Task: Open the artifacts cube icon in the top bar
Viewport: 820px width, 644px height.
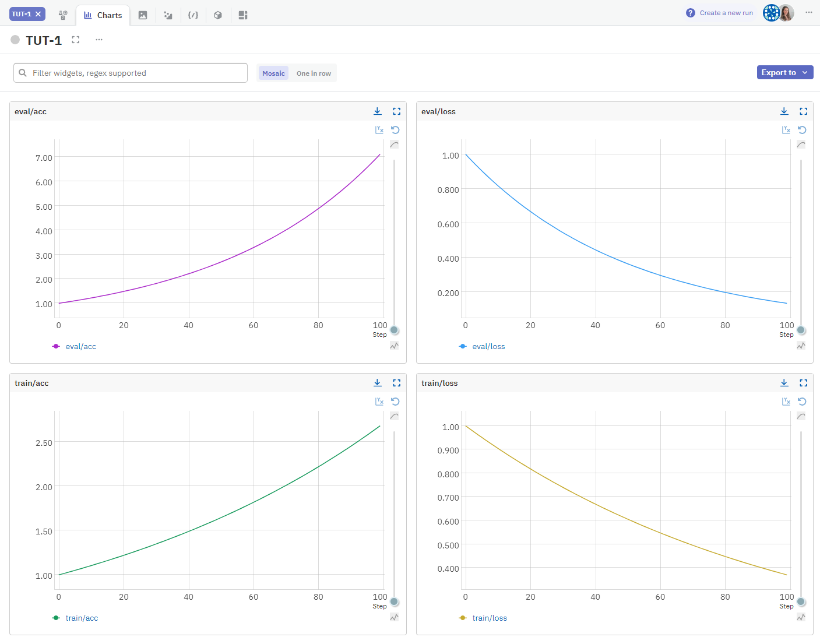Action: (x=218, y=15)
